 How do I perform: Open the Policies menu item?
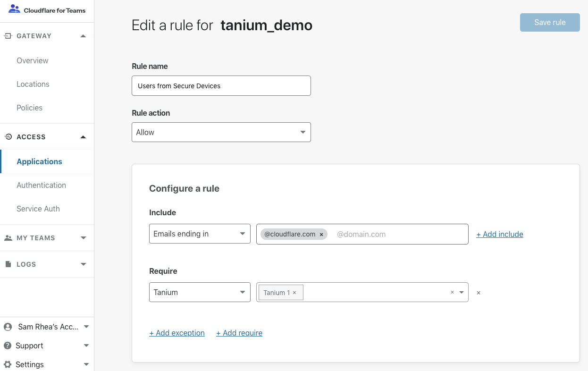(x=30, y=108)
